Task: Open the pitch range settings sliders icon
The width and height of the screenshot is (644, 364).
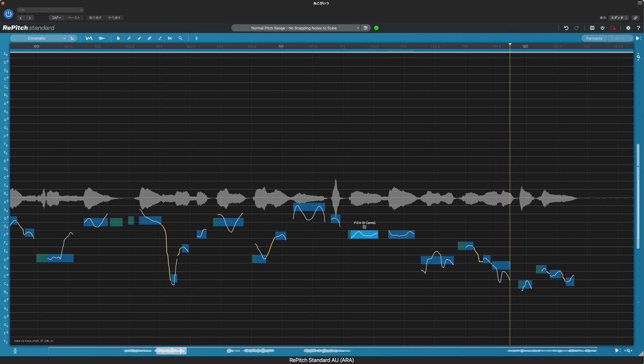Action: pos(366,28)
